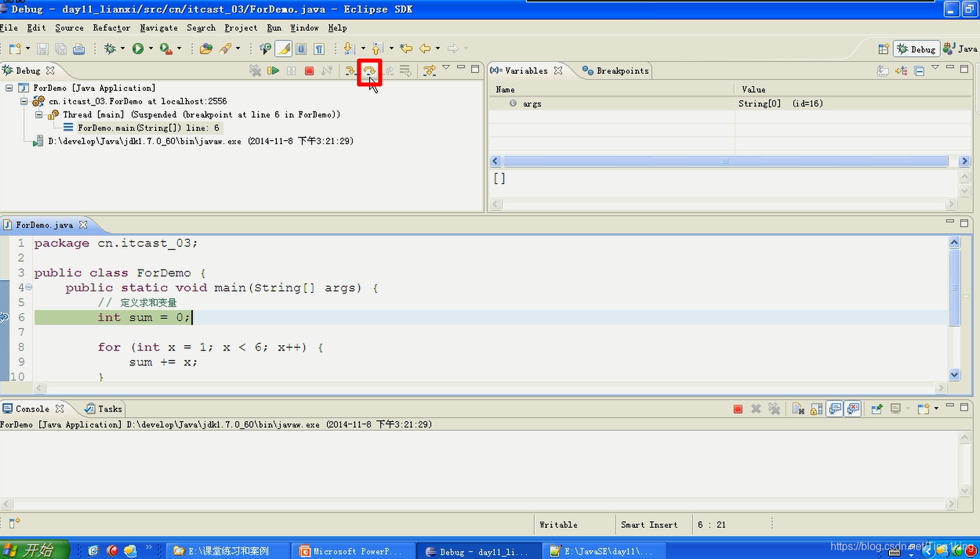Open the Debug launch dropdown arrow
This screenshot has width=980, height=559.
click(x=122, y=48)
